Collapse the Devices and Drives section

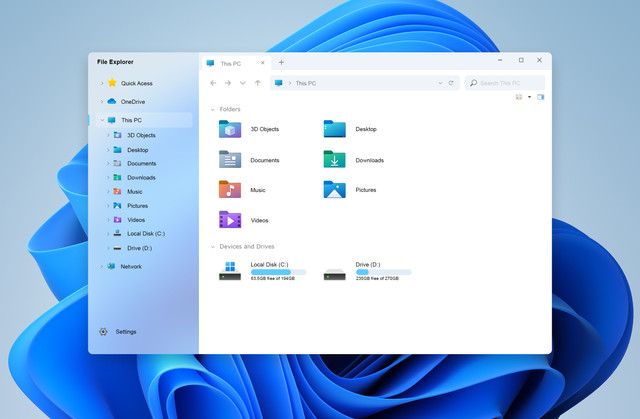pos(212,247)
